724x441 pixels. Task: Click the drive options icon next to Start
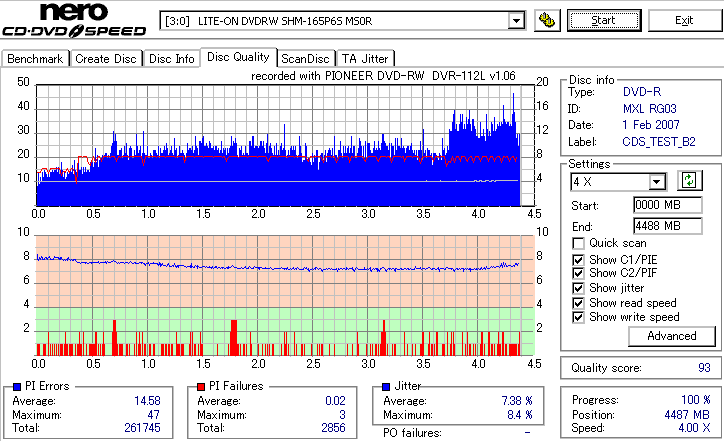[x=547, y=21]
